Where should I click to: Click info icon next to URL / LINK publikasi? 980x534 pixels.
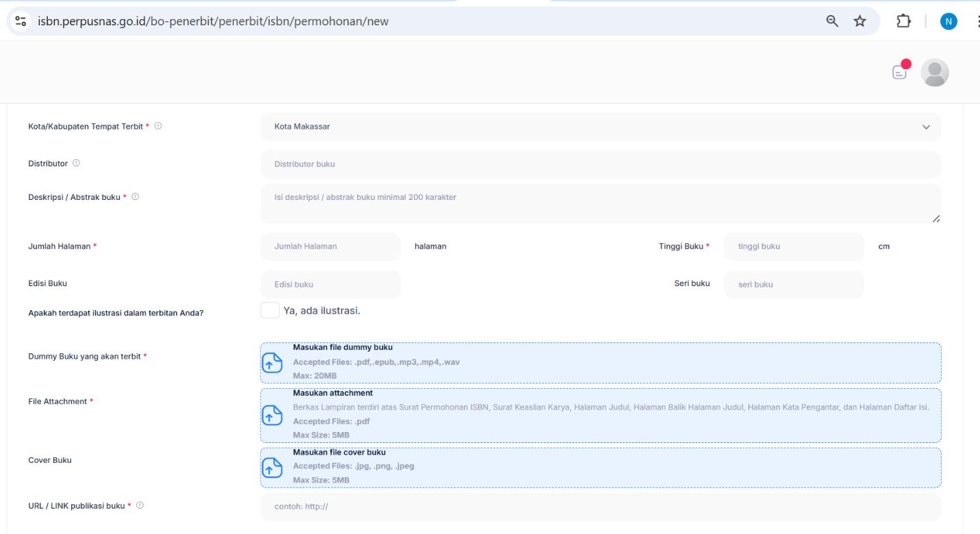coord(140,505)
